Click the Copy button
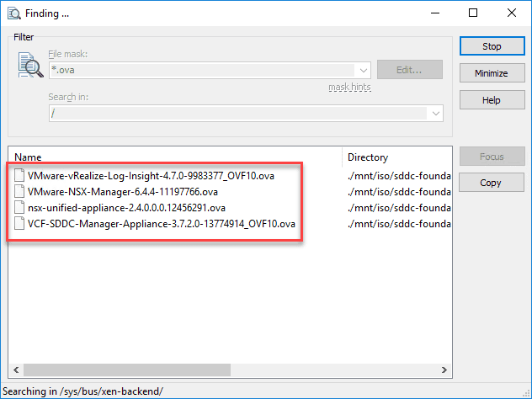This screenshot has height=399, width=532. pyautogui.click(x=492, y=183)
